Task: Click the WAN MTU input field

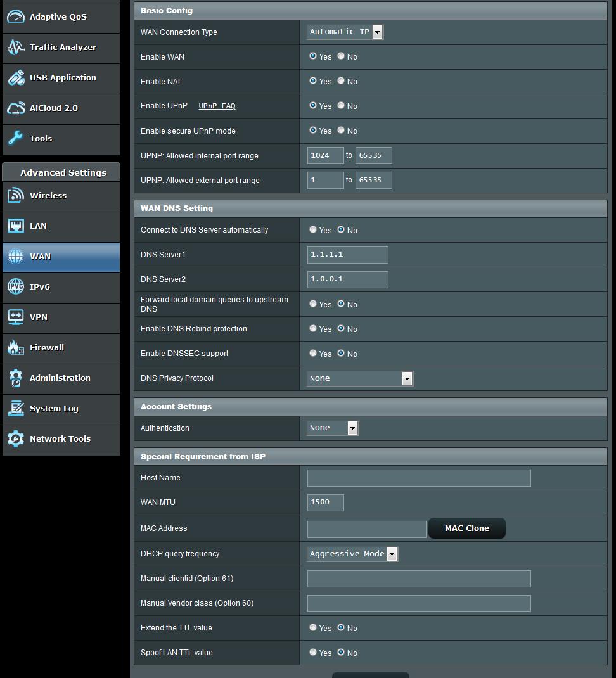Action: (x=326, y=502)
